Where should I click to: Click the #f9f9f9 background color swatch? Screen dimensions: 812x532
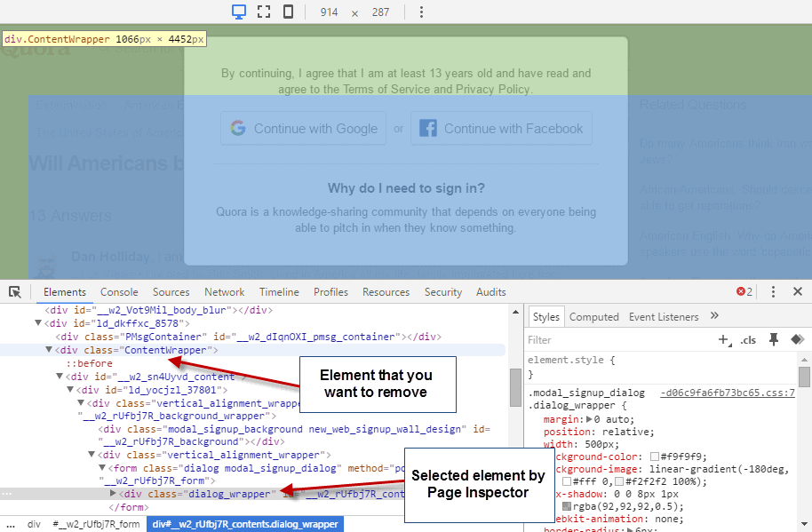[655, 457]
